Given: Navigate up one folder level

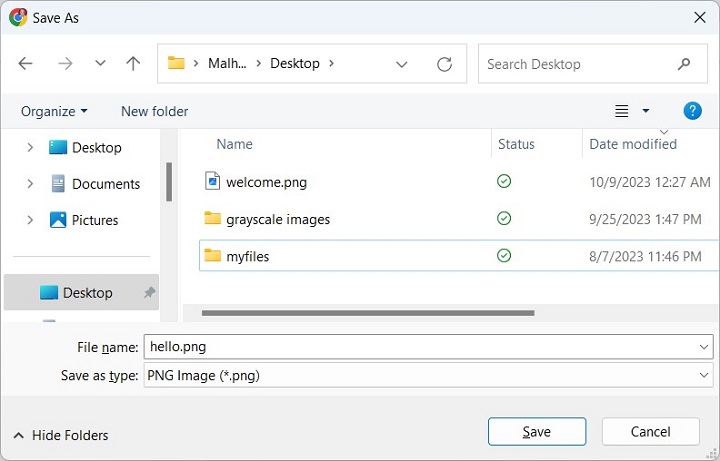Looking at the screenshot, I should click(133, 63).
